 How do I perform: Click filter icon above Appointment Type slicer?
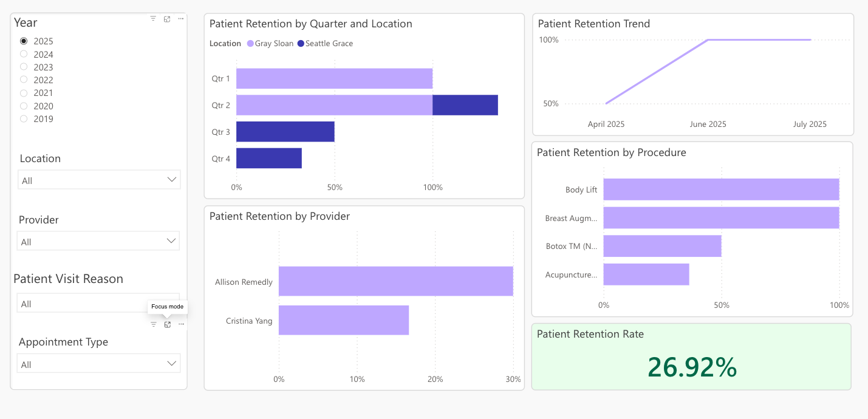(154, 324)
